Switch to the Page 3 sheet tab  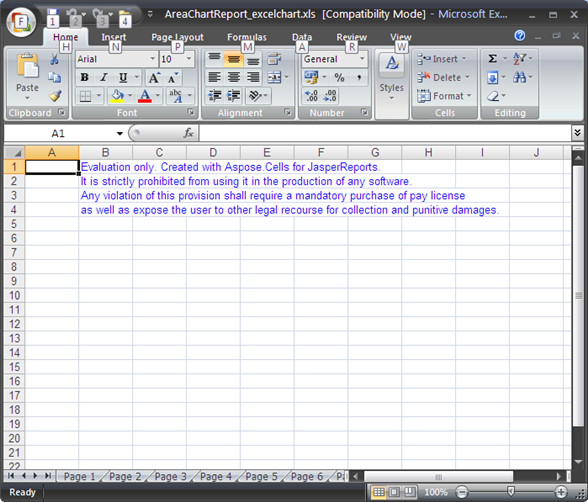(x=171, y=476)
